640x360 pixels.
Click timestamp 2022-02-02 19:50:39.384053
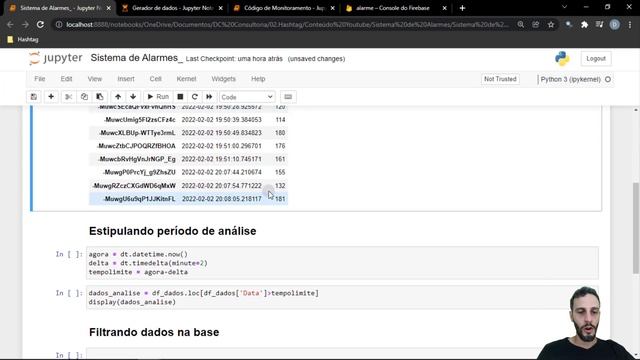(x=222, y=120)
